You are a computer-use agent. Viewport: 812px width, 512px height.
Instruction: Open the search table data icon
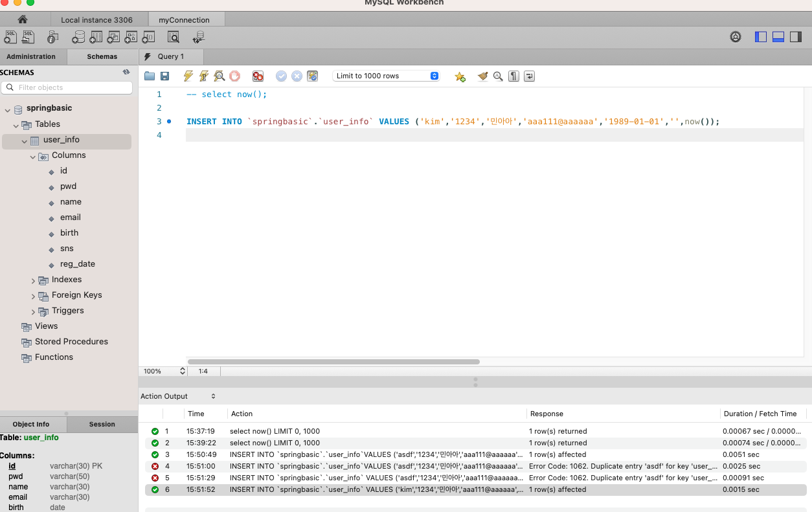point(173,38)
